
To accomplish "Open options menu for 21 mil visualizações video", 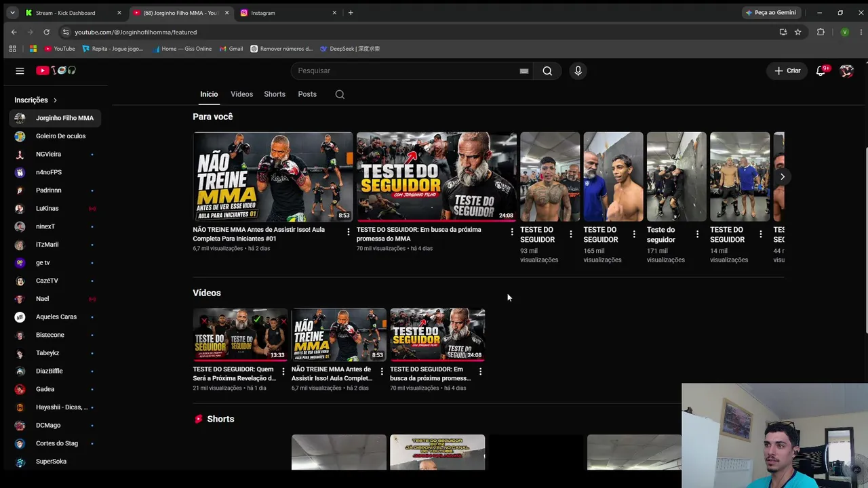I will (x=283, y=371).
